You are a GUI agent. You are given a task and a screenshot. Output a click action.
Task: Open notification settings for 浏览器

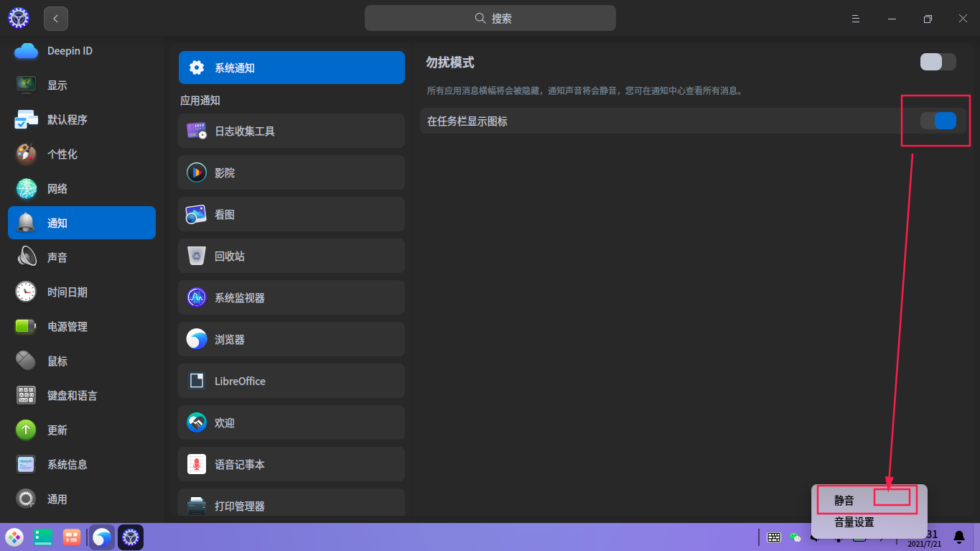click(291, 340)
